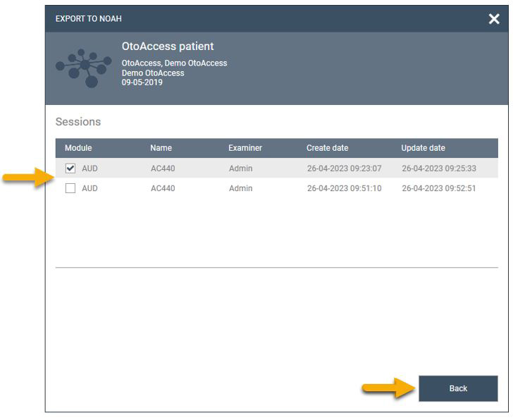Click the Sessions section heading

[x=78, y=122]
